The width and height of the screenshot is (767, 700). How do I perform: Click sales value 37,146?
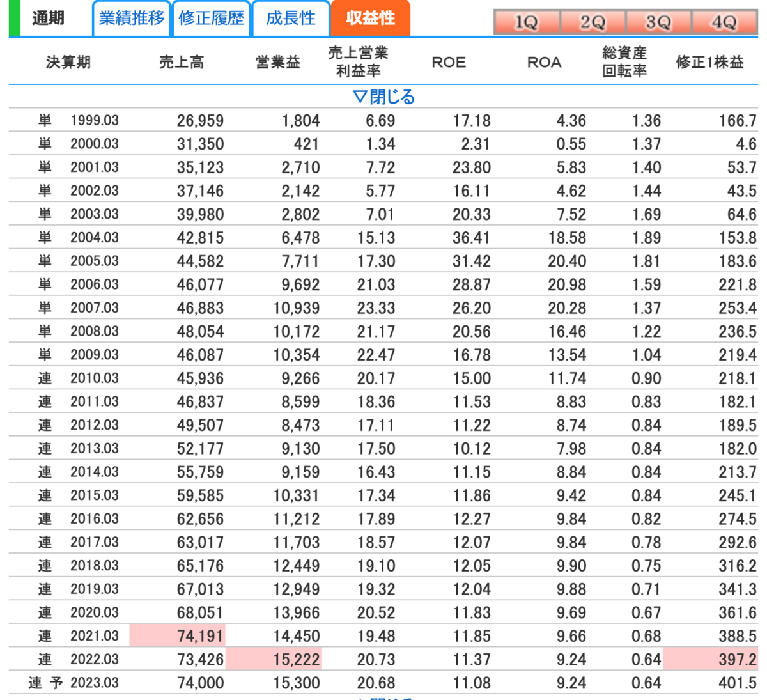click(x=200, y=191)
